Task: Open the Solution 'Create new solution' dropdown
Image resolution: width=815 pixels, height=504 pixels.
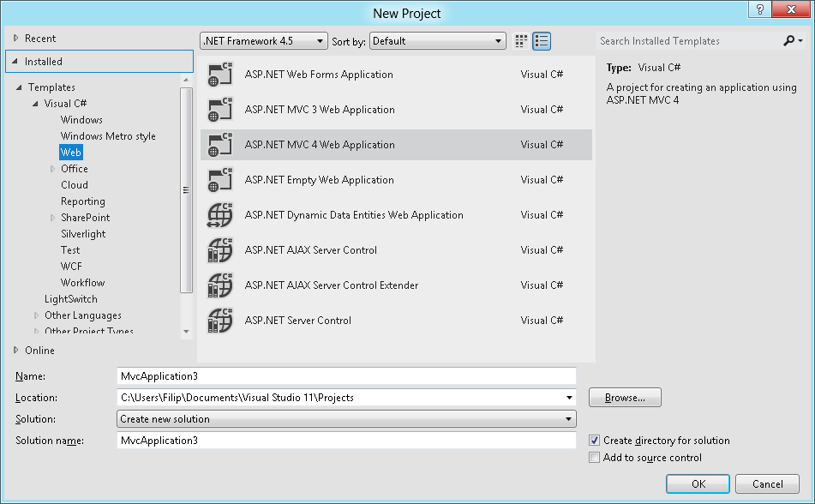Action: [x=346, y=419]
